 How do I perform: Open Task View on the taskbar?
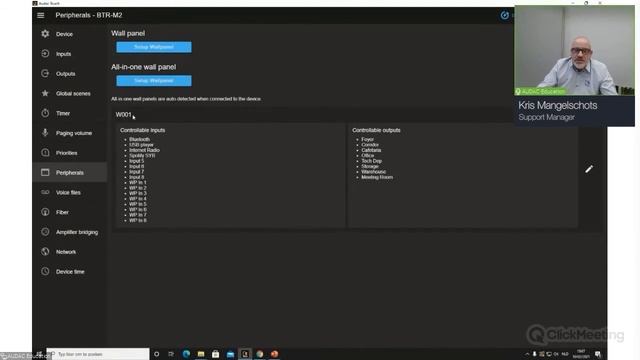[x=171, y=354]
